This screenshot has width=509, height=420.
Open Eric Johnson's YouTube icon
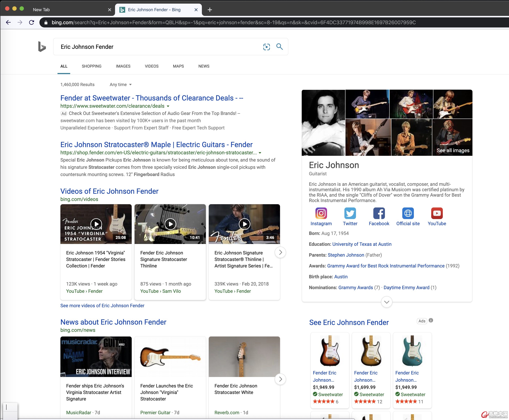437,213
